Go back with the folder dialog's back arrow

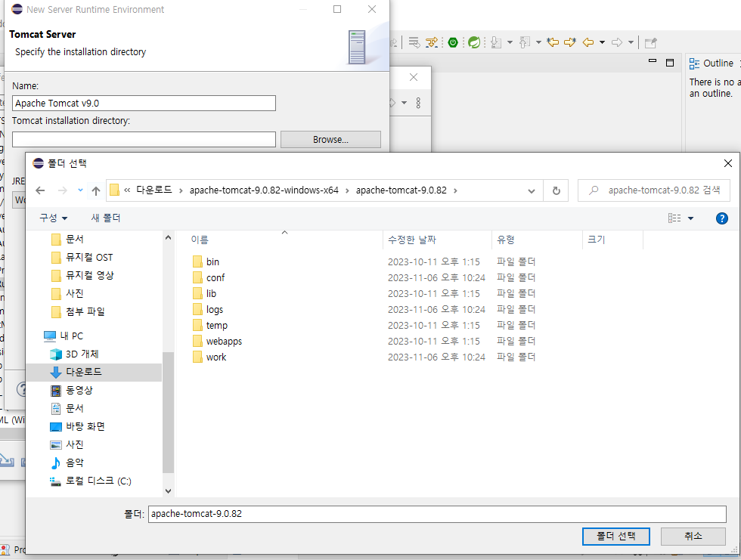40,190
